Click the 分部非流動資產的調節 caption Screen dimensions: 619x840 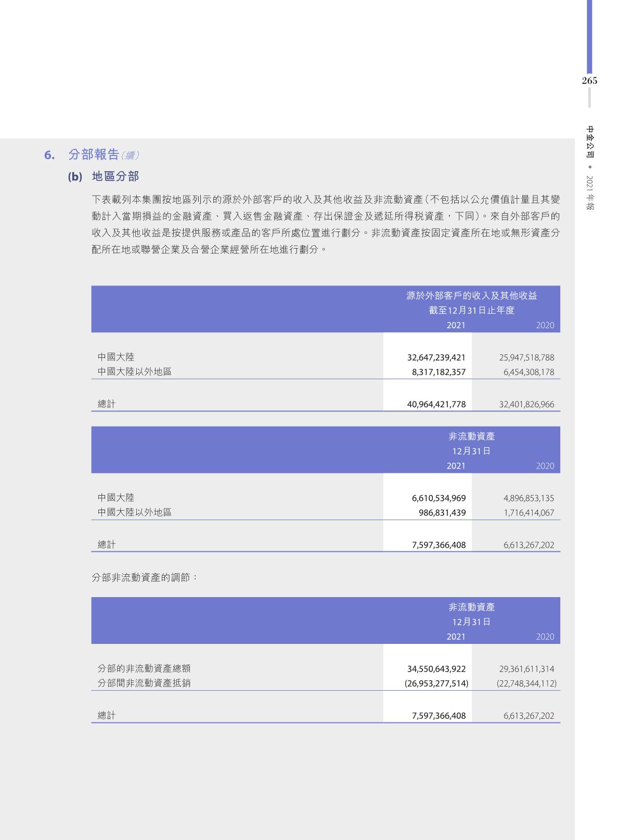point(145,577)
